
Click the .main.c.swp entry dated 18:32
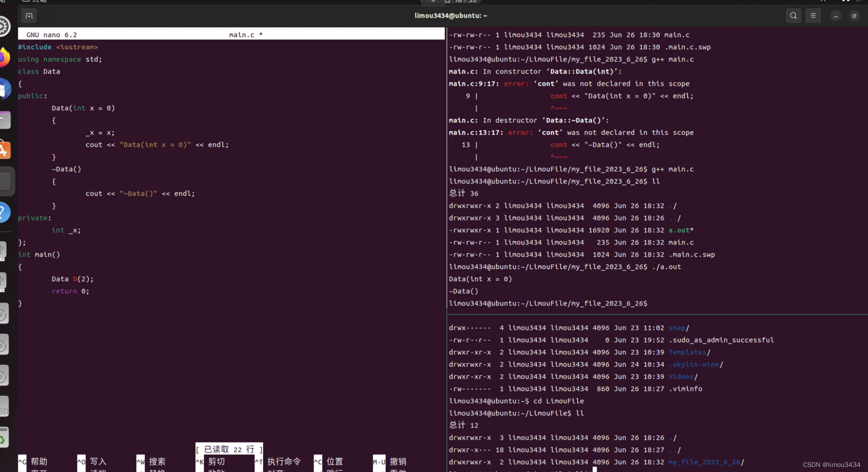coord(691,255)
